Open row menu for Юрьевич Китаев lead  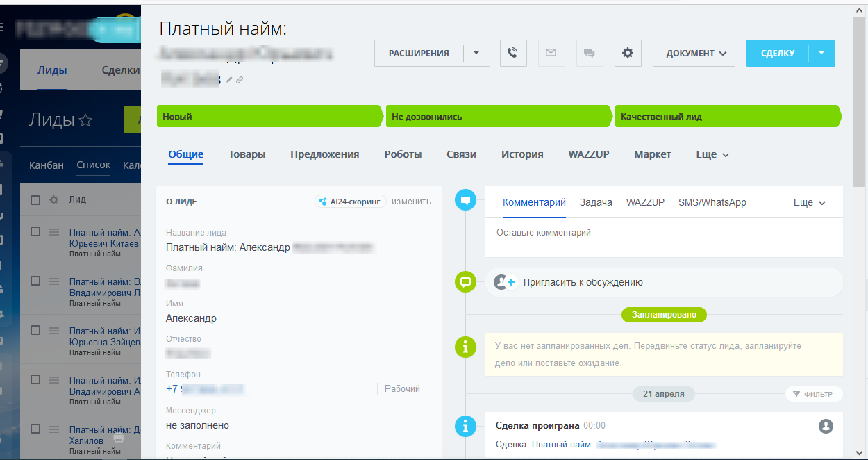[54, 232]
